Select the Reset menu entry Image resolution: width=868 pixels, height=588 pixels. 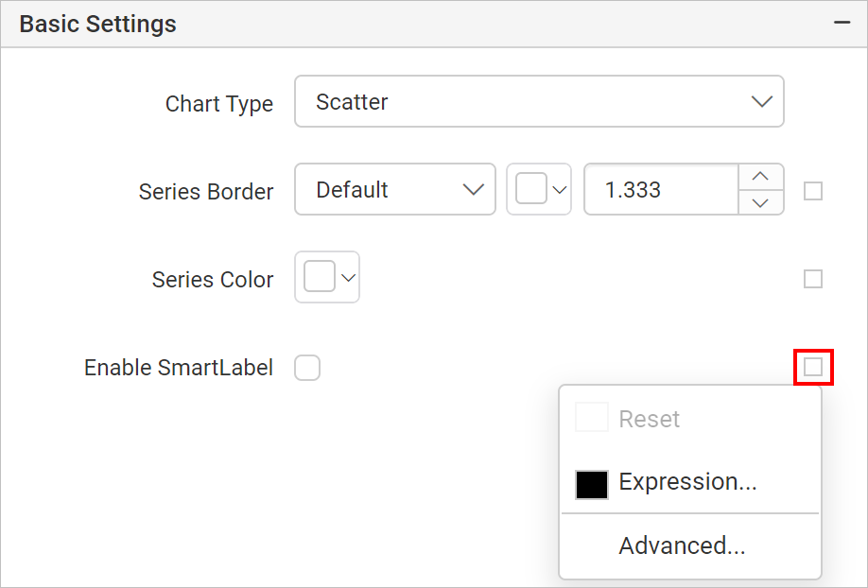(649, 419)
